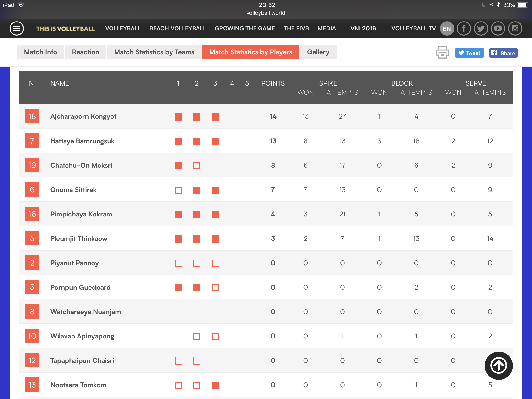
Task: Click the Tweet button
Action: [469, 53]
